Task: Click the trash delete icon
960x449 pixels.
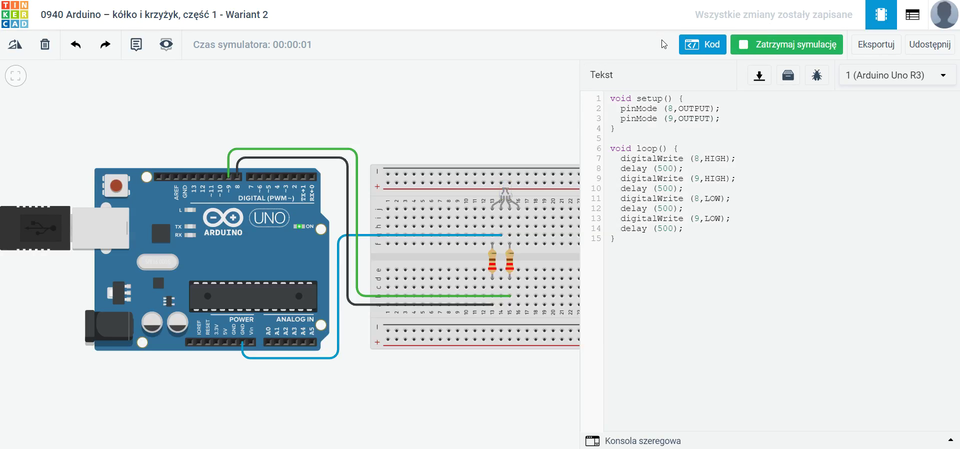Action: [45, 45]
